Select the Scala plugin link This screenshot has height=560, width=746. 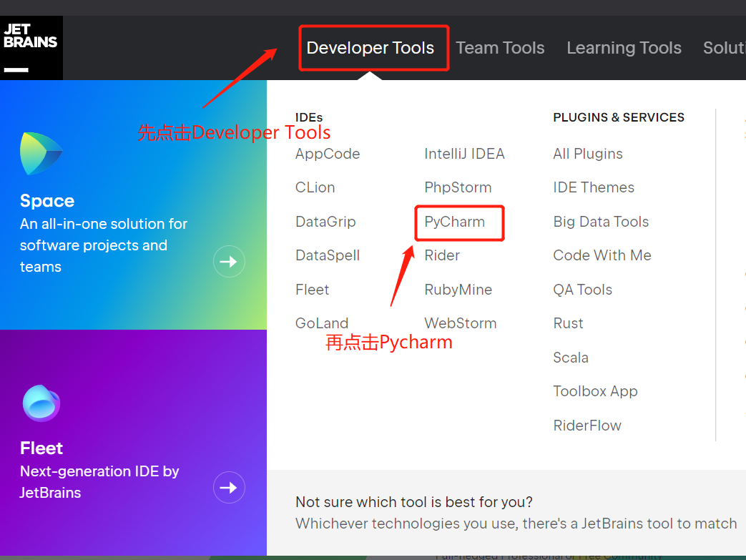click(x=571, y=358)
